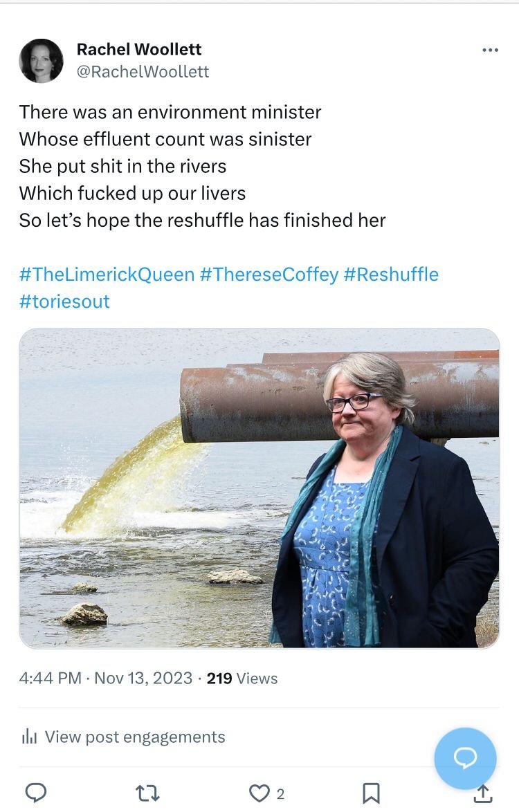Like the post with the heart icon
The image size is (519, 812).
pyautogui.click(x=259, y=793)
